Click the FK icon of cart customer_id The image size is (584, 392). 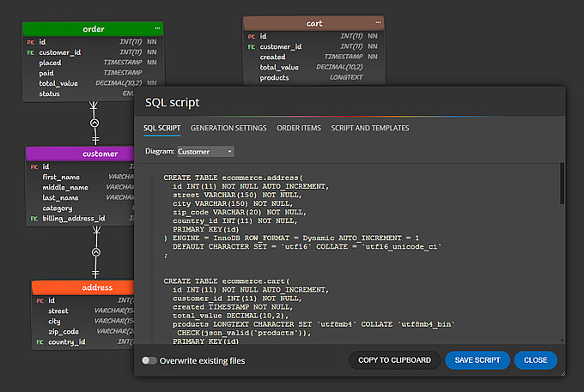252,47
